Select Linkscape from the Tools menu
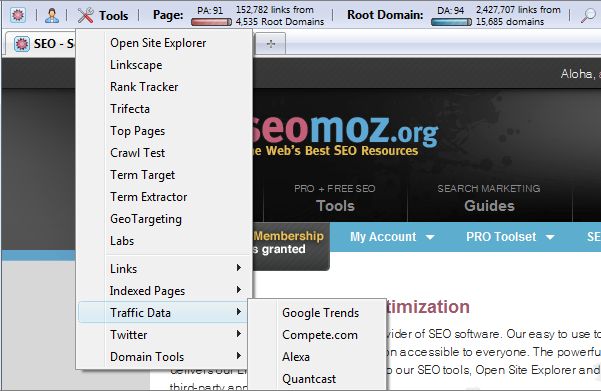Screen dimensions: 601x391 [164, 65]
